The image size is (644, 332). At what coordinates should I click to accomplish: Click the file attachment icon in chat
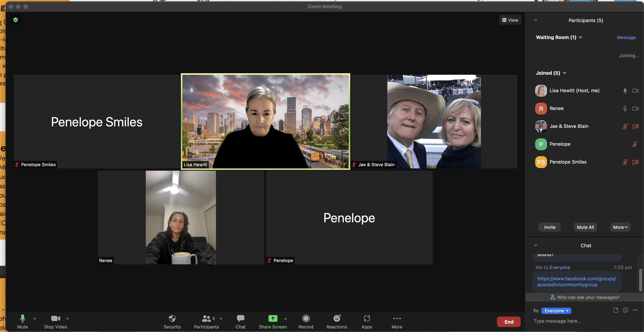616,310
